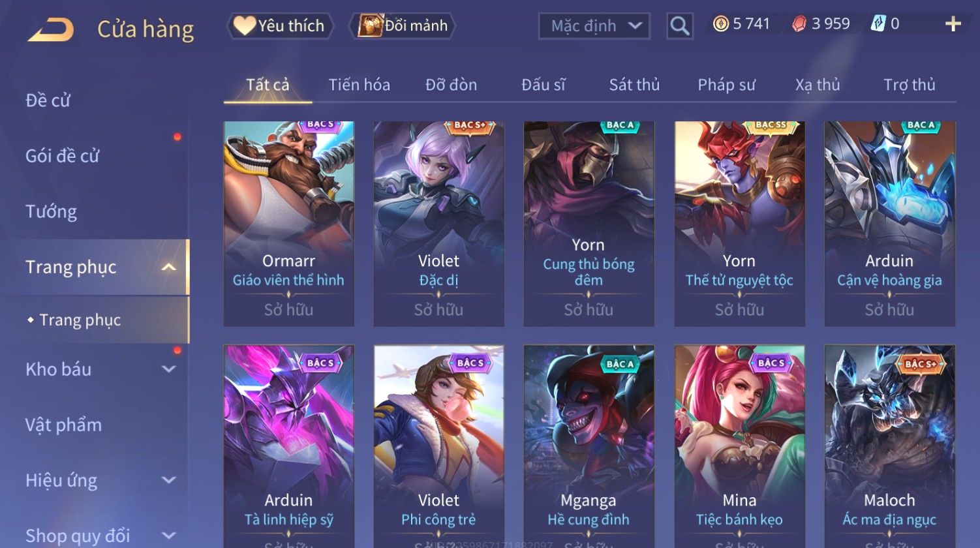Open the Mặc định sort dropdown
Viewport: 980px width, 548px height.
coord(594,26)
